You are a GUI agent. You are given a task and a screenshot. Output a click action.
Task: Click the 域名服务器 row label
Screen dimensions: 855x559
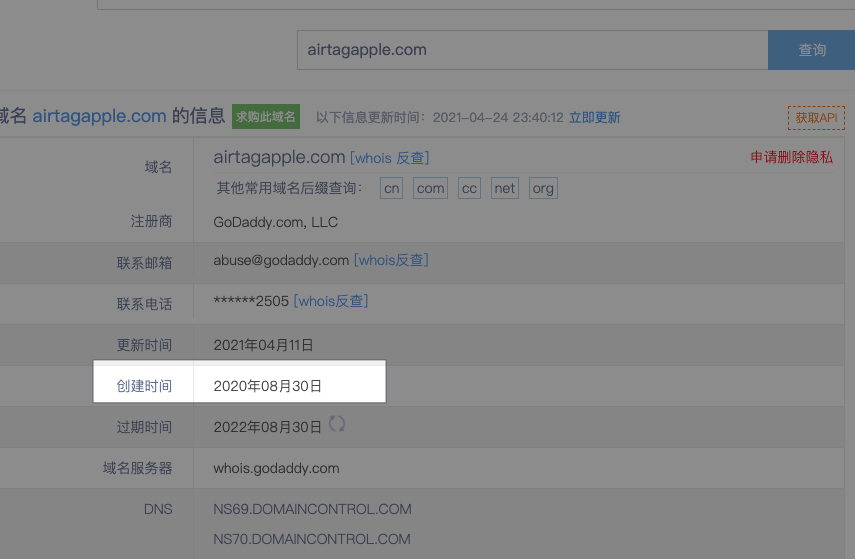point(137,468)
